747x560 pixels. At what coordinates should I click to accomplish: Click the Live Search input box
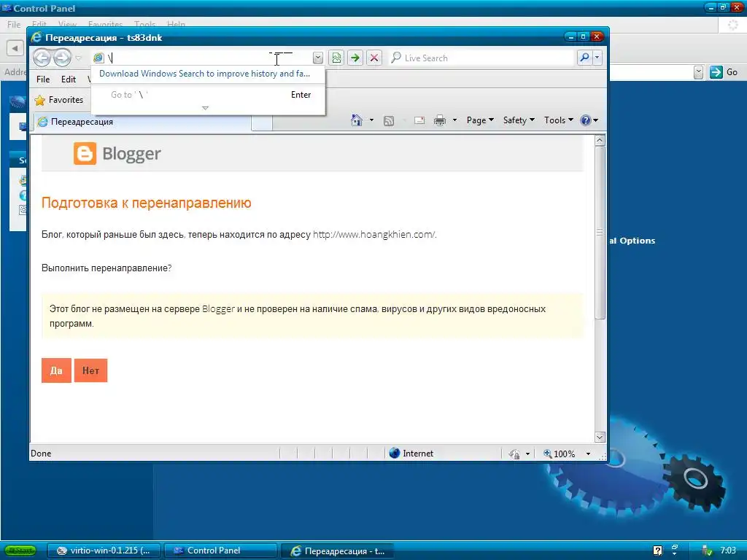[481, 58]
